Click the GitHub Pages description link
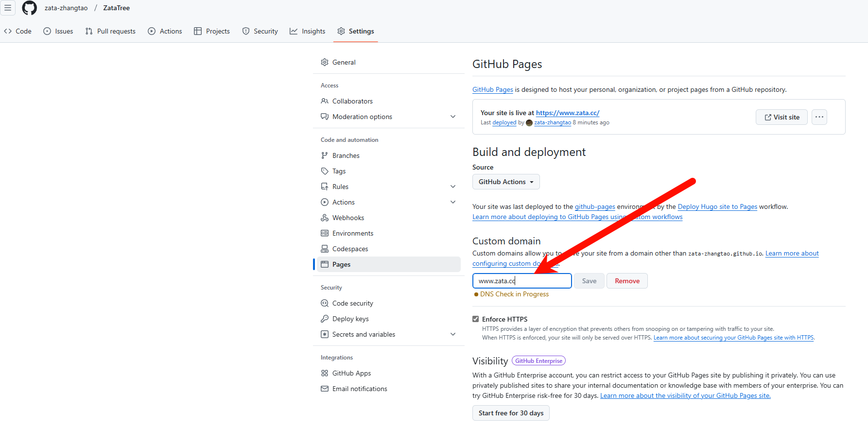 point(493,89)
